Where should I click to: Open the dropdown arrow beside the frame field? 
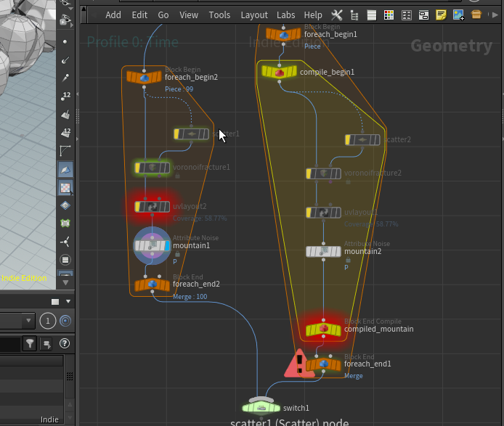pyautogui.click(x=28, y=321)
